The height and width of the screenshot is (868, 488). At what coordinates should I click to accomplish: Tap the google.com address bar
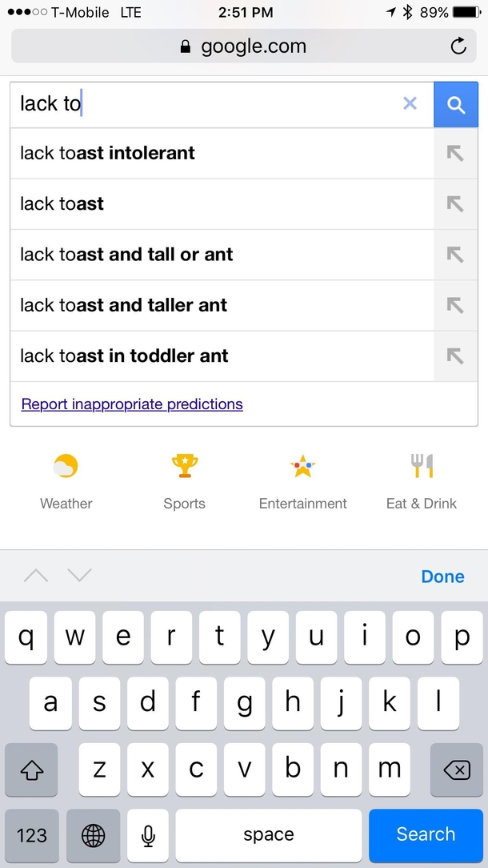tap(243, 46)
